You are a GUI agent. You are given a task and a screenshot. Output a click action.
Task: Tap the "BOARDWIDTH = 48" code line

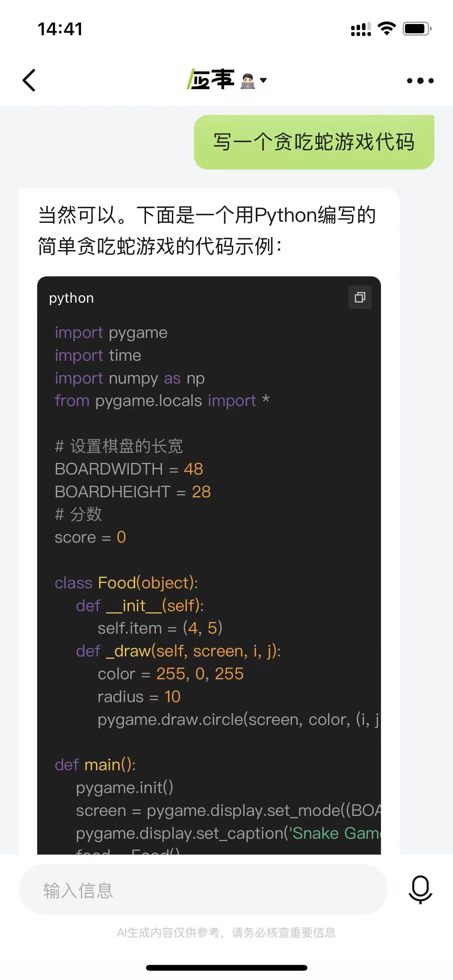pyautogui.click(x=129, y=469)
